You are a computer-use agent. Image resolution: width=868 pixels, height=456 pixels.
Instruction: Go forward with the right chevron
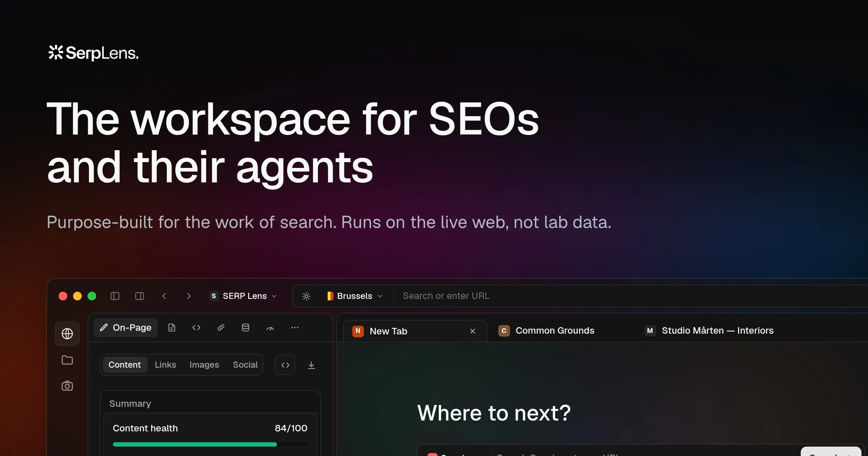pos(189,296)
